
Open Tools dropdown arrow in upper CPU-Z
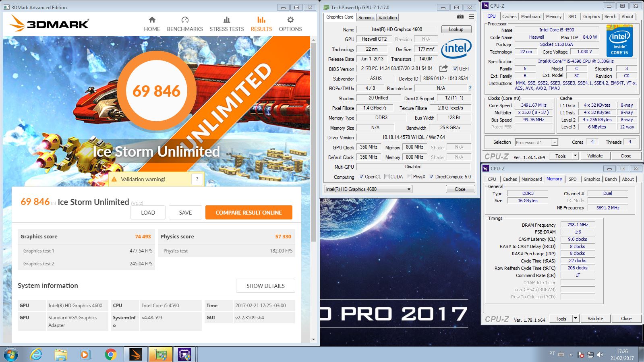click(575, 156)
